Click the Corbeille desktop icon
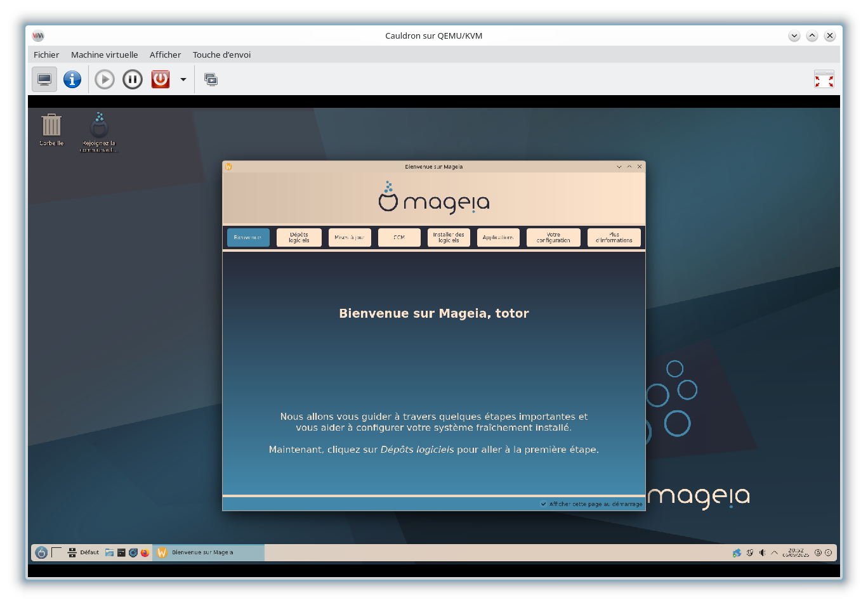Viewport: 868px width, 605px height. (x=51, y=129)
